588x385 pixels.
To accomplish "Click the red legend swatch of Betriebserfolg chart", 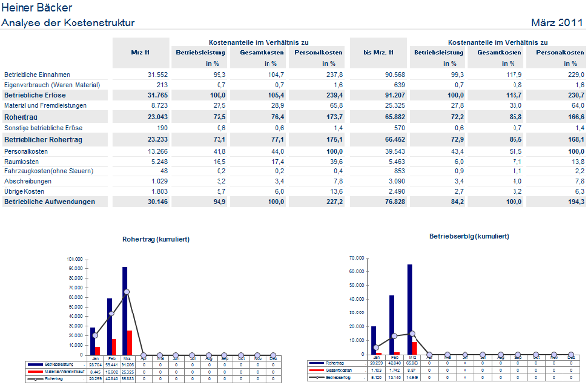I will click(x=317, y=370).
